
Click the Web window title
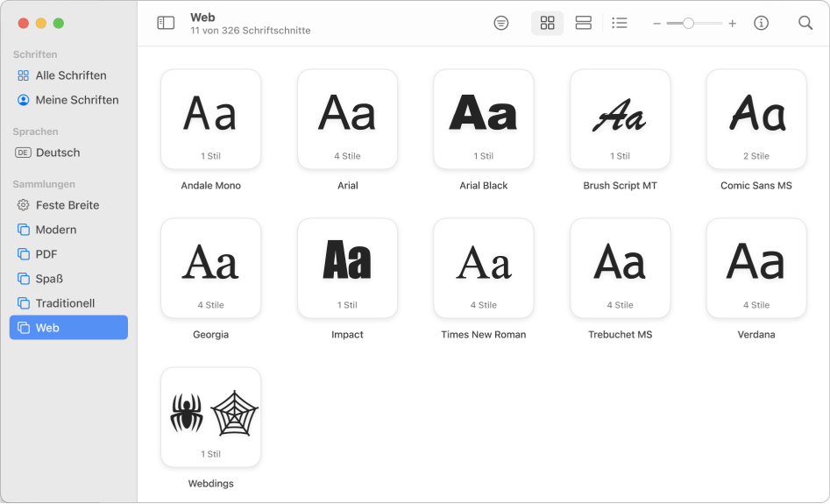[202, 17]
